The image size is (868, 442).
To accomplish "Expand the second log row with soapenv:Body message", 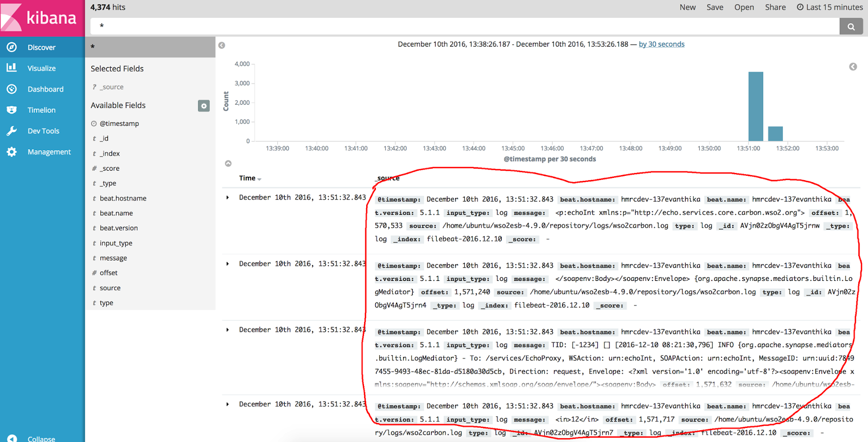I will (x=227, y=264).
